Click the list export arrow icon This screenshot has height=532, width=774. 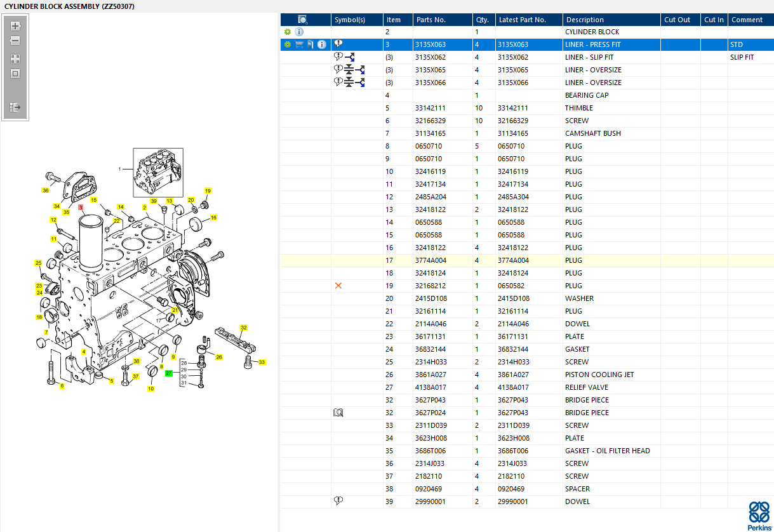tap(15, 107)
